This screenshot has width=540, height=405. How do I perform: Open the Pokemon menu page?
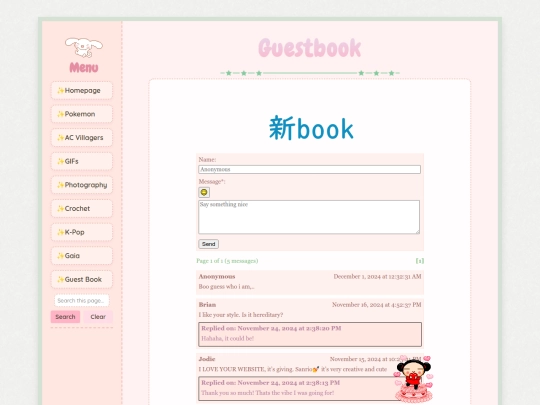pos(82,114)
